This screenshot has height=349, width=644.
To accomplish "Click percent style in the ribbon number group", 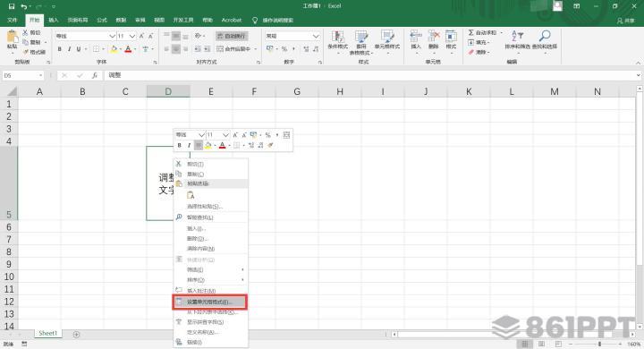I will [284, 49].
